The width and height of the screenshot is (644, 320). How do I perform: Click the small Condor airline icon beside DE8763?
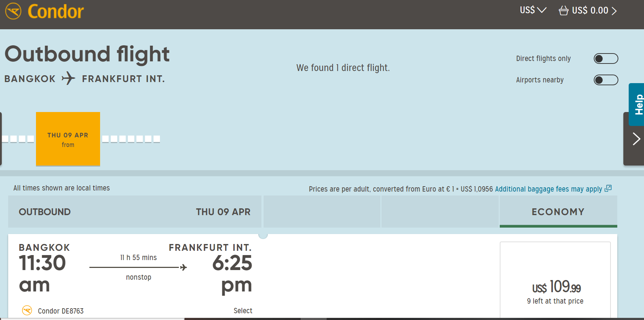tap(27, 310)
